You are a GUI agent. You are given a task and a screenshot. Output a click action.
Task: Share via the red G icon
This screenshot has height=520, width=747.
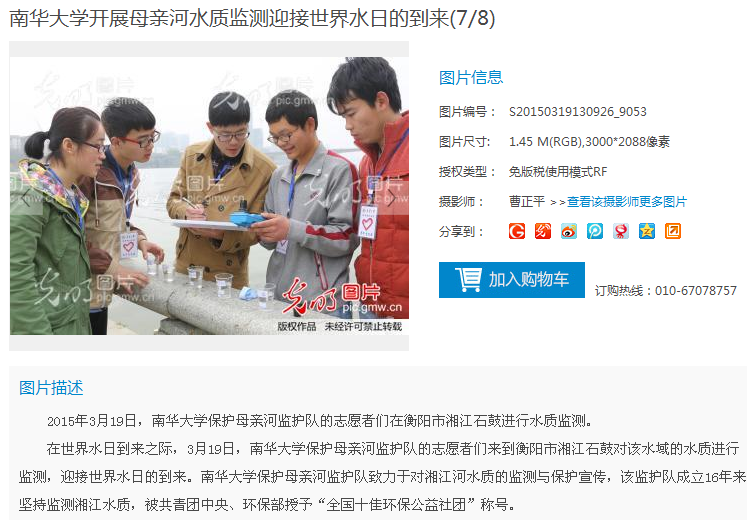coord(517,231)
